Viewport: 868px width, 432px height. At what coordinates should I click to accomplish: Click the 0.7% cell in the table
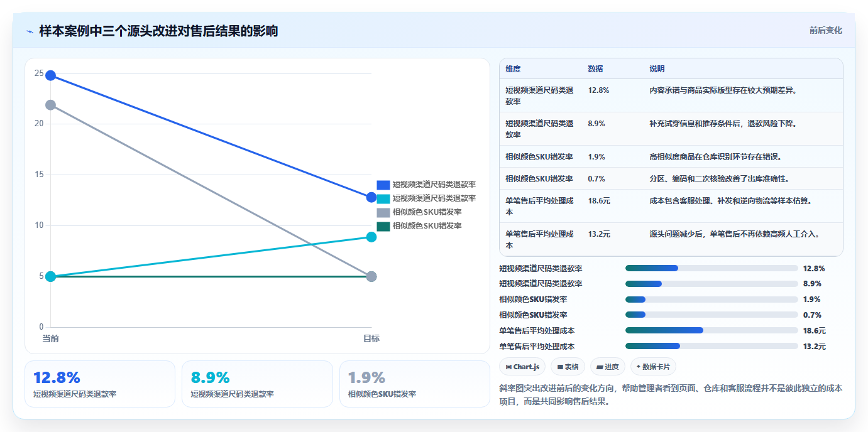tap(596, 179)
